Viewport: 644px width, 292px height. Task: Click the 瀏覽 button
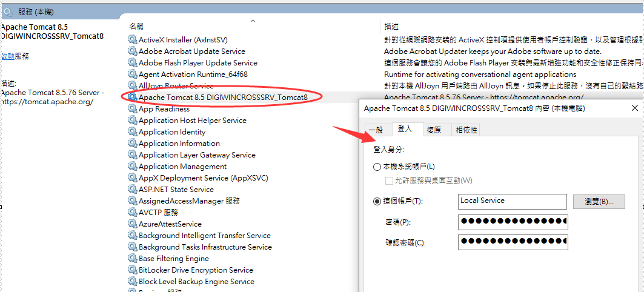pos(599,201)
